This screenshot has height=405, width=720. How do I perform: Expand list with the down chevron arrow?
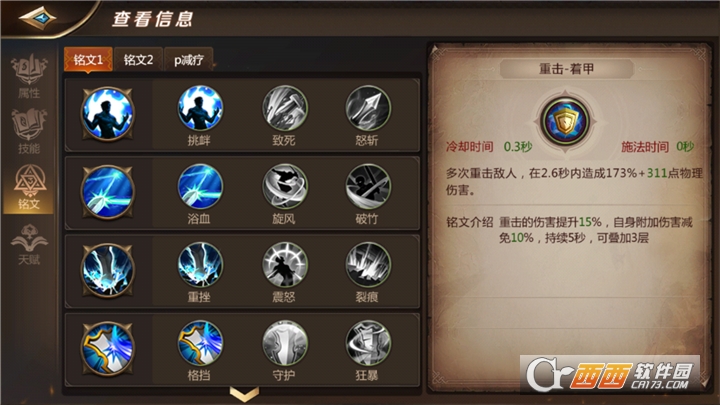click(x=244, y=394)
